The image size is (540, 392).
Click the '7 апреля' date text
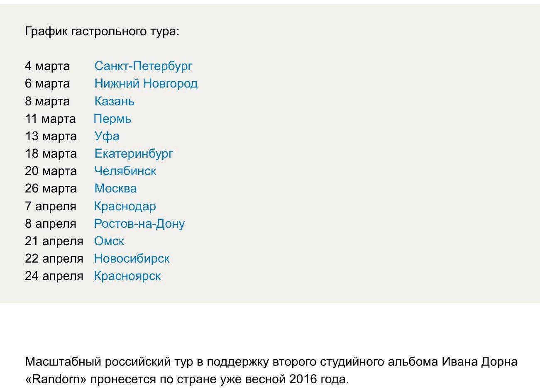[51, 206]
